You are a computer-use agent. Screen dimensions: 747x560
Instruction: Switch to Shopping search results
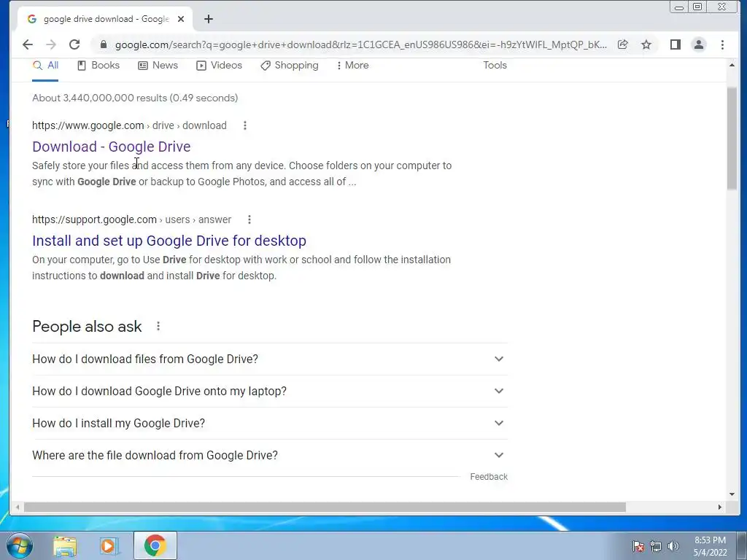(x=290, y=65)
